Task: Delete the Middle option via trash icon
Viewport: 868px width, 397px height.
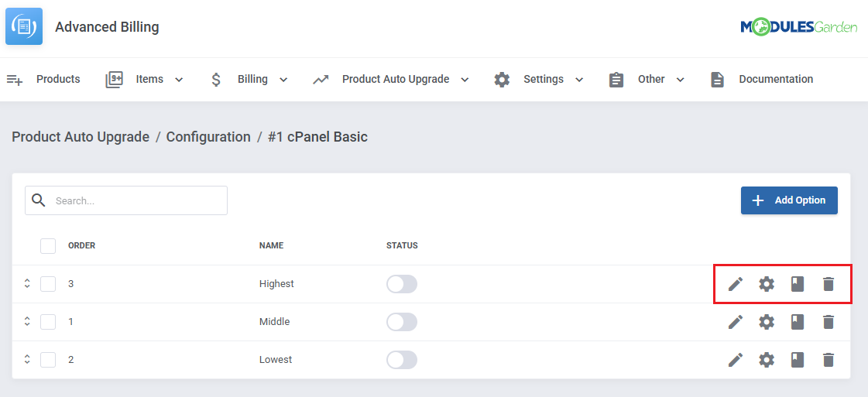Action: pyautogui.click(x=829, y=322)
